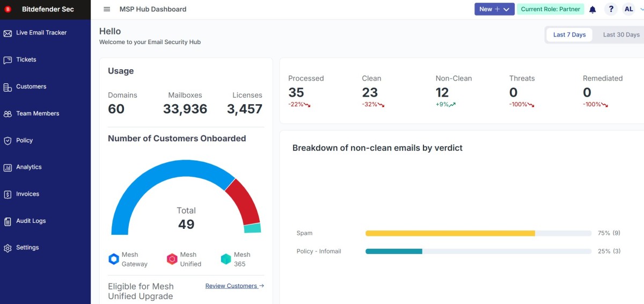
Task: Open the AL user account menu
Action: click(628, 9)
